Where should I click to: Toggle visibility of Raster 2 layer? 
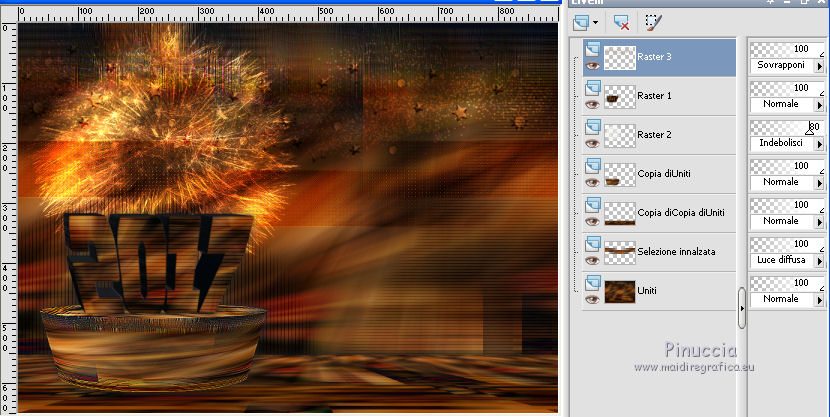point(592,143)
